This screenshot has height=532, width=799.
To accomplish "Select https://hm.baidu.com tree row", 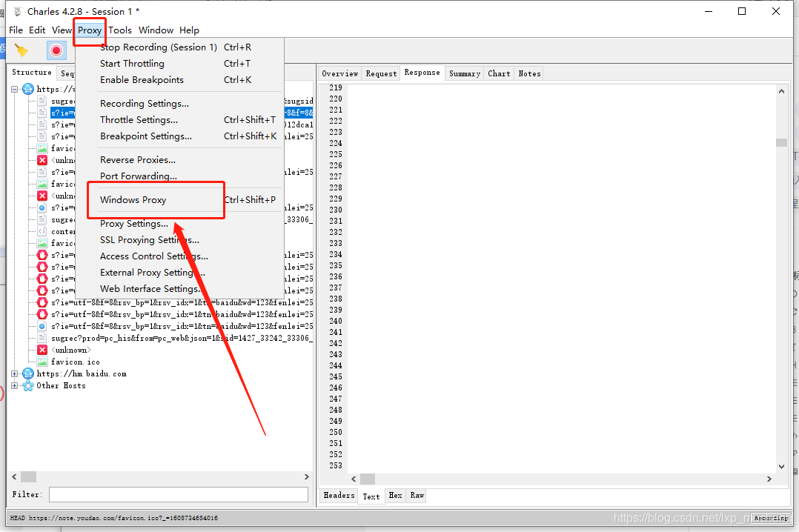I will tap(82, 373).
